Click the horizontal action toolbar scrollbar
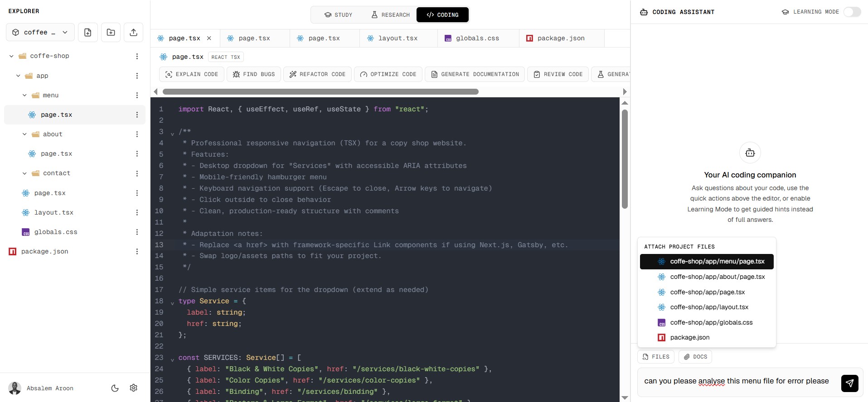 click(320, 91)
